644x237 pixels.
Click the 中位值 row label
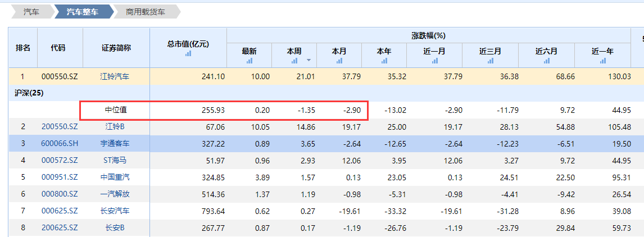click(x=116, y=110)
